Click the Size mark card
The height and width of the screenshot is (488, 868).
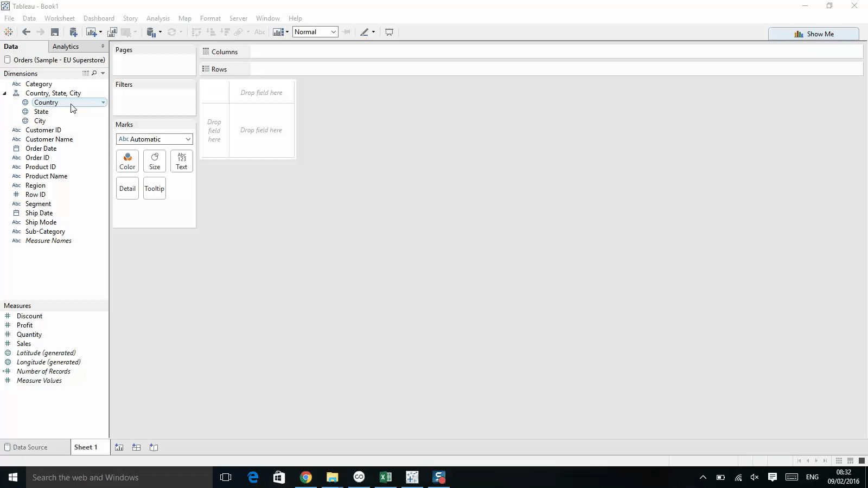tap(155, 161)
